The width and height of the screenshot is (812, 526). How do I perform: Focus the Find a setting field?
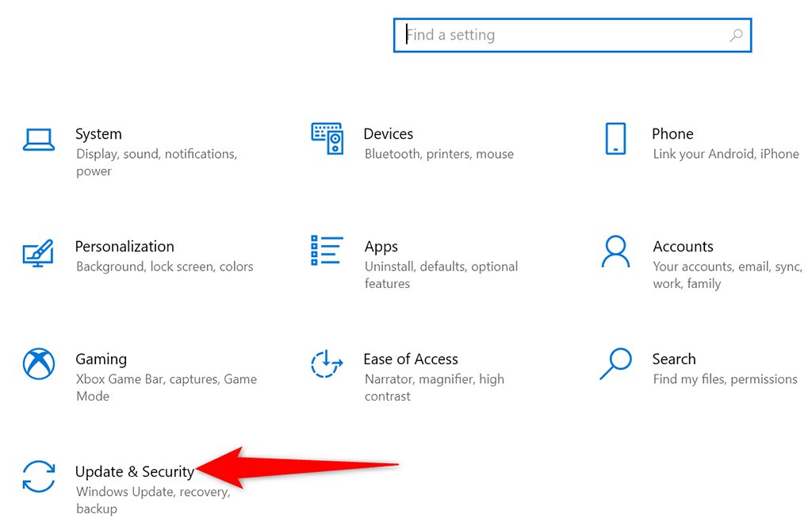[563, 35]
